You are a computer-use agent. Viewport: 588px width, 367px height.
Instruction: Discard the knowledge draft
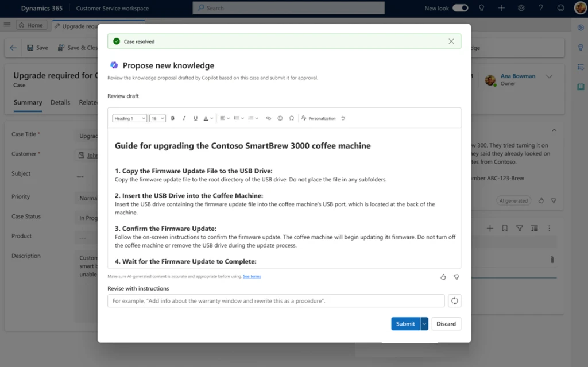(446, 324)
